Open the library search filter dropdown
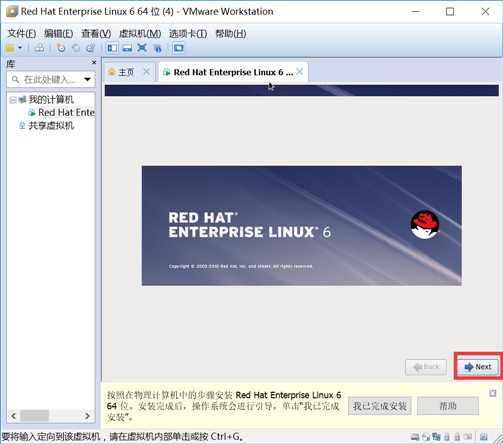The image size is (503, 444). [88, 79]
